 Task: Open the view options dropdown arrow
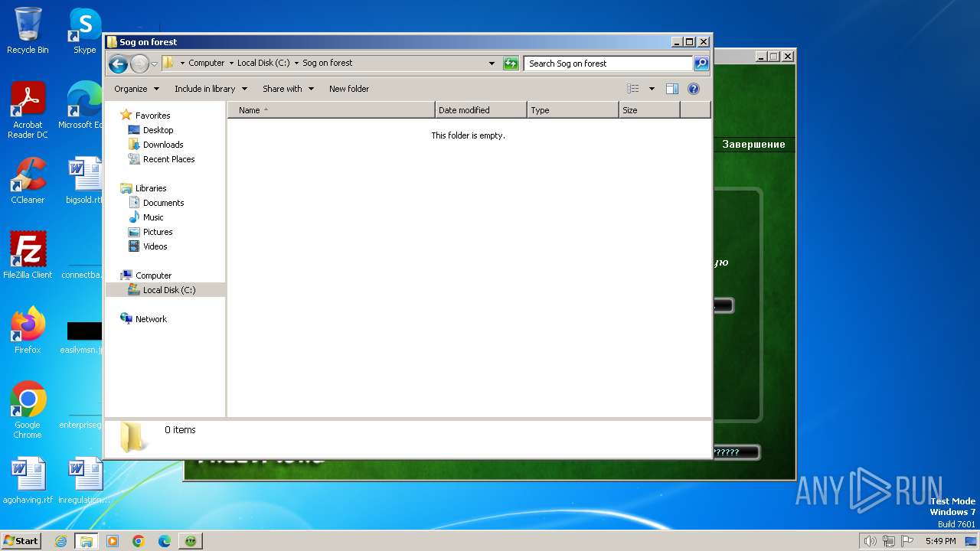652,89
